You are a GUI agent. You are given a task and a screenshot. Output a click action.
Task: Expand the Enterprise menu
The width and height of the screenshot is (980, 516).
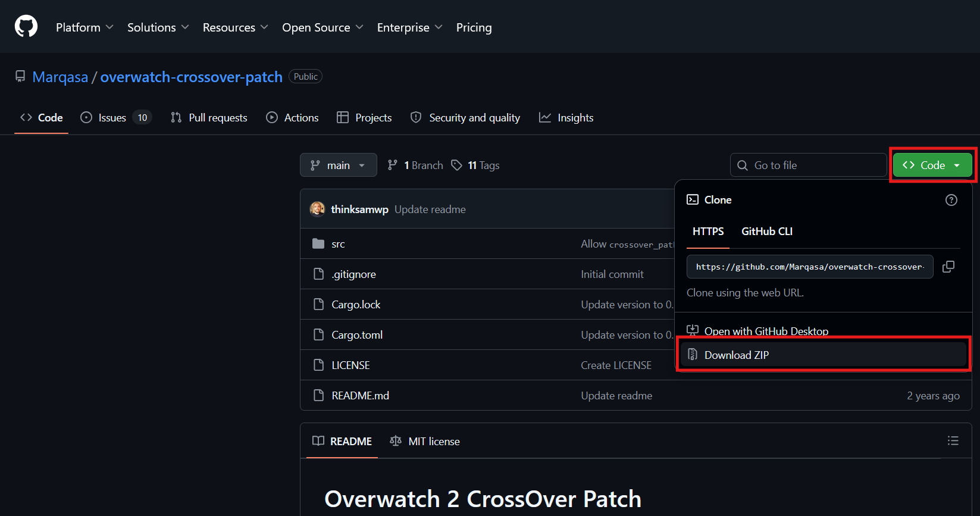409,27
